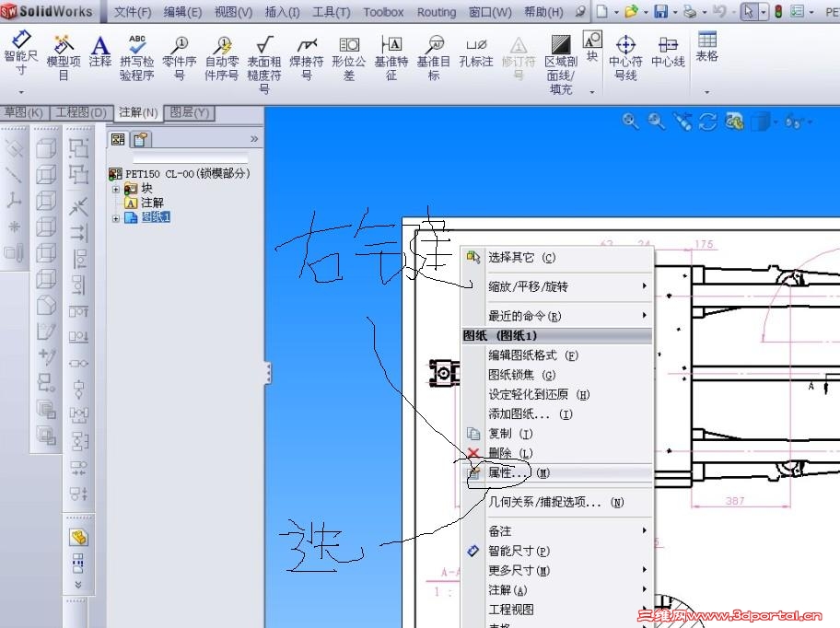The image size is (840, 628).
Task: Open the select cursor dropdown arrow
Action: [x=764, y=11]
